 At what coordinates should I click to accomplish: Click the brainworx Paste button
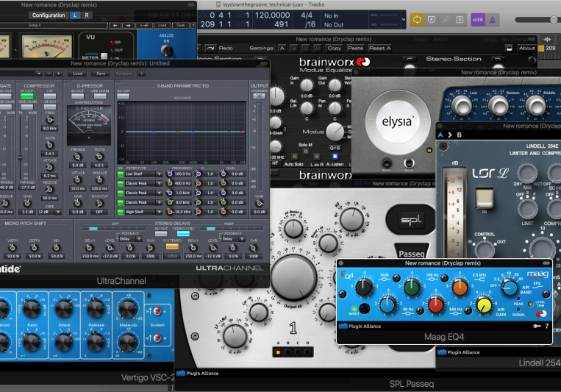pos(355,48)
